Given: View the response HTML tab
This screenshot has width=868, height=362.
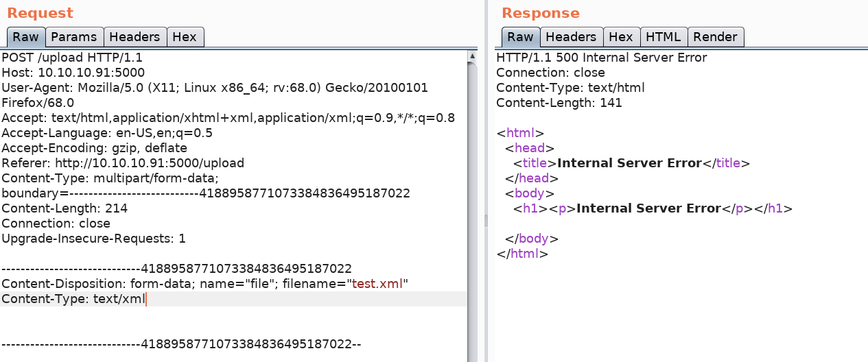Looking at the screenshot, I should (x=664, y=37).
